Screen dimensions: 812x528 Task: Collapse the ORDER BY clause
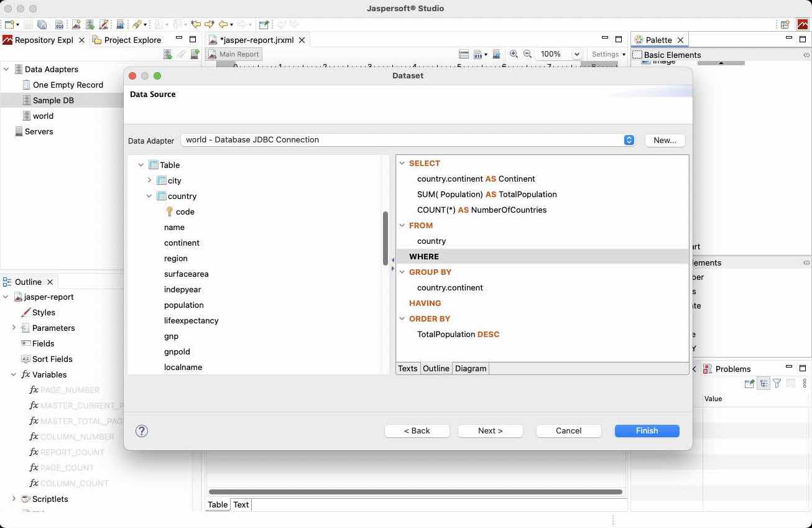click(x=402, y=318)
